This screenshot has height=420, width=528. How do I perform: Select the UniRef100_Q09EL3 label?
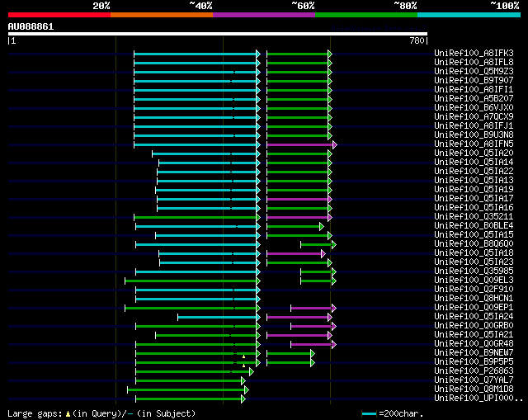(x=474, y=281)
